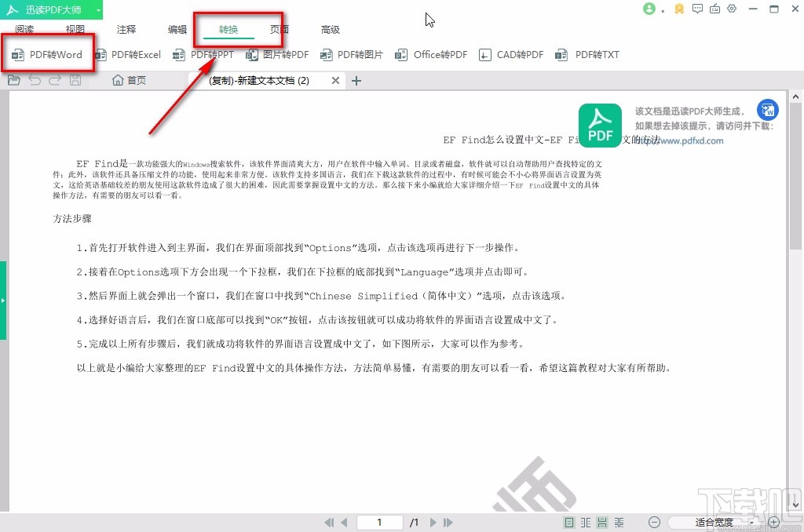This screenshot has height=532, width=804.
Task: Switch to the 视图 menu tab
Action: tap(75, 29)
